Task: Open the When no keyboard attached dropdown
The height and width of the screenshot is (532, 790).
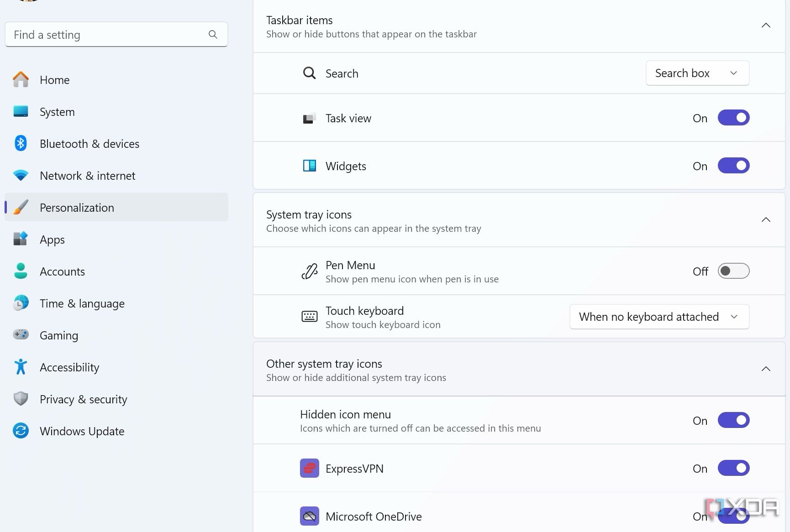Action: (659, 317)
